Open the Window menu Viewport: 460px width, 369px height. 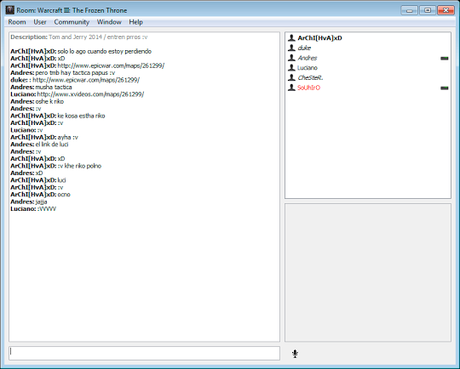[x=109, y=22]
